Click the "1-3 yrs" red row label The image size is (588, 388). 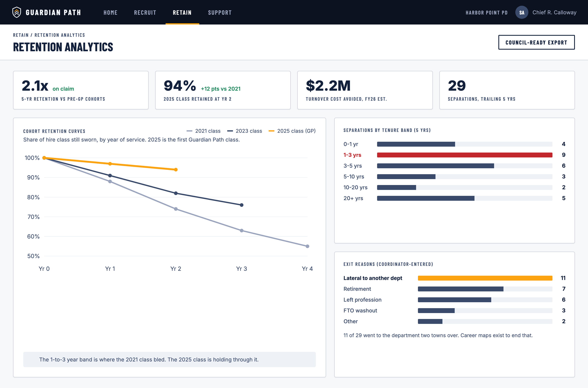coord(352,155)
